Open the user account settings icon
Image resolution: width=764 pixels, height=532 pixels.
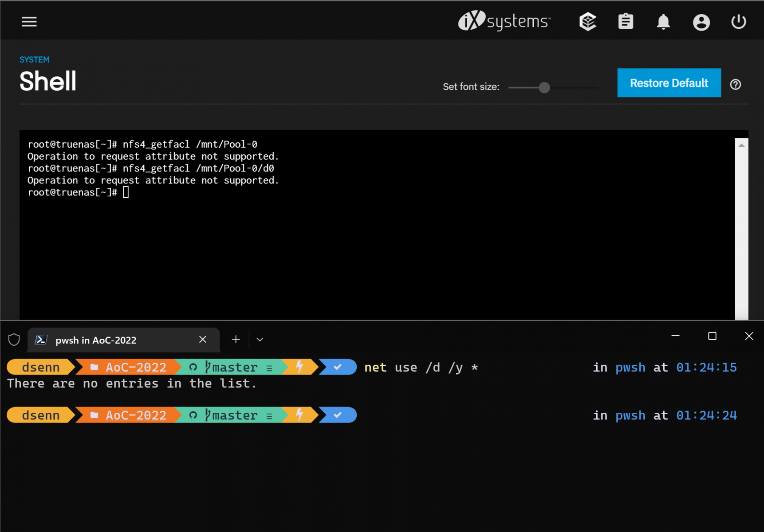coord(701,22)
